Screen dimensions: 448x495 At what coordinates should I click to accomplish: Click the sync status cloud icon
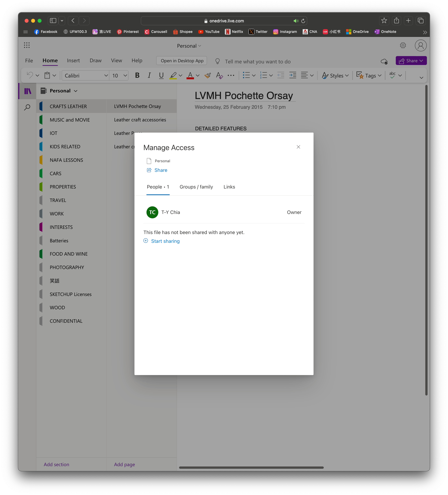pos(384,61)
